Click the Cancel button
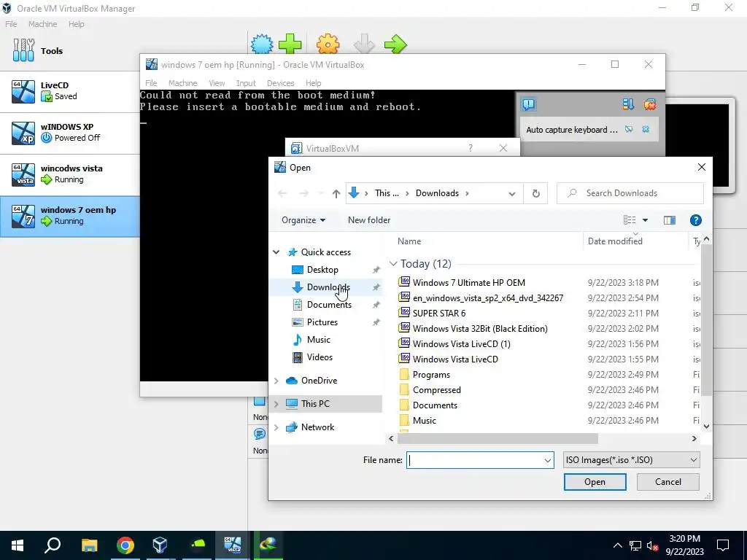Image resolution: width=747 pixels, height=560 pixels. 668,482
